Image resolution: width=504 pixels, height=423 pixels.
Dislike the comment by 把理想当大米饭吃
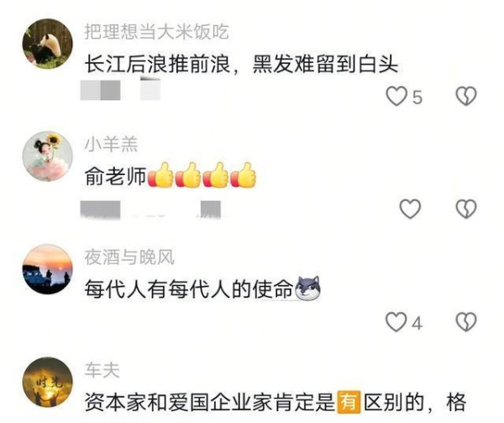pyautogui.click(x=466, y=96)
